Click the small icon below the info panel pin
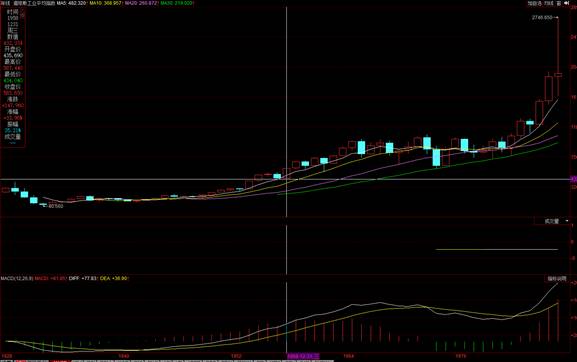The image size is (577, 362). tap(22, 16)
